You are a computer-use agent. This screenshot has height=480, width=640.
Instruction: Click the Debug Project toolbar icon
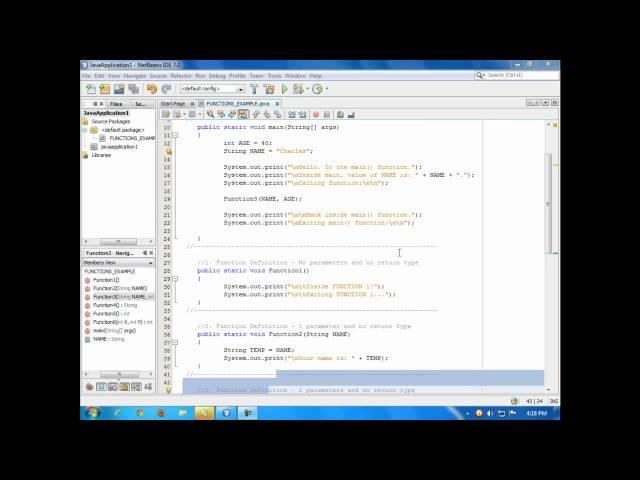298,89
